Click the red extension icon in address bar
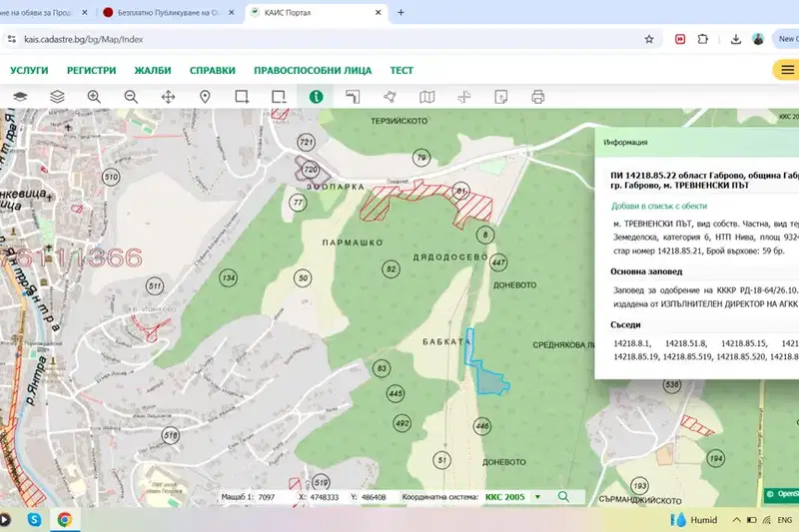 680,39
